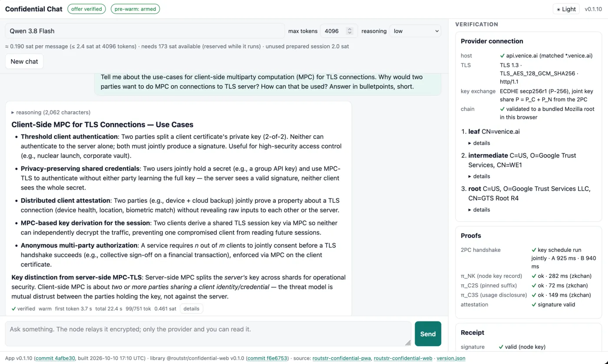608x364 pixels.
Task: Click into the Ask something message box
Action: (208, 334)
